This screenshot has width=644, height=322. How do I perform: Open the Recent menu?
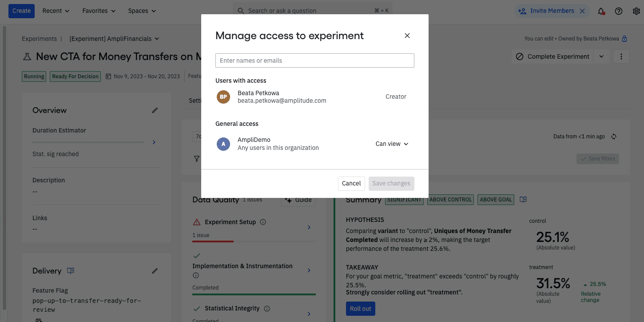click(x=56, y=11)
